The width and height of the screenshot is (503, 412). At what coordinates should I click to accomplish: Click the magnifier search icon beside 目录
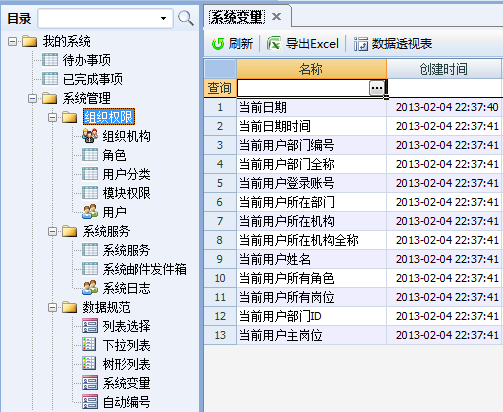[x=186, y=18]
